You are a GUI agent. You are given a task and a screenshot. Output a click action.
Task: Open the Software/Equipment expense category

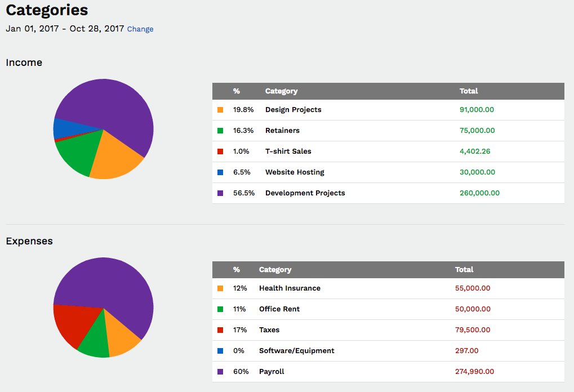coord(296,351)
